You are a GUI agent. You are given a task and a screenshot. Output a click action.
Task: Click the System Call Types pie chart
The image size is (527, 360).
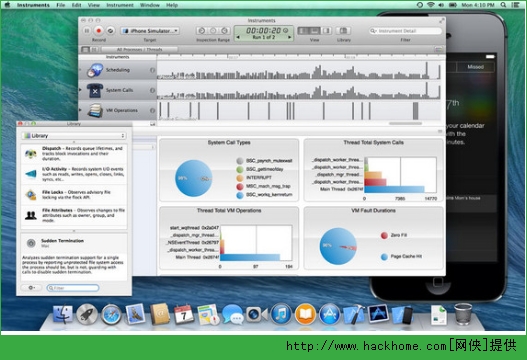(194, 178)
